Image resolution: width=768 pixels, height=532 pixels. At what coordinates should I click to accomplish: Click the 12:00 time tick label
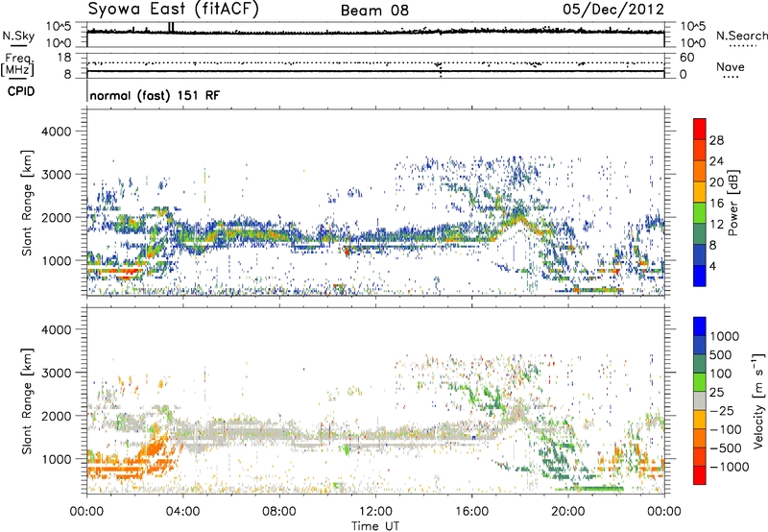pos(375,512)
